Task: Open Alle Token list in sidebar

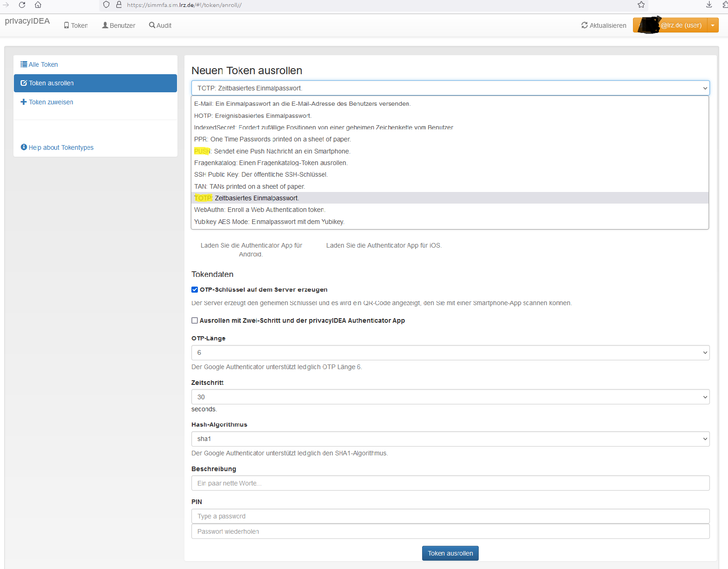Action: 95,64
